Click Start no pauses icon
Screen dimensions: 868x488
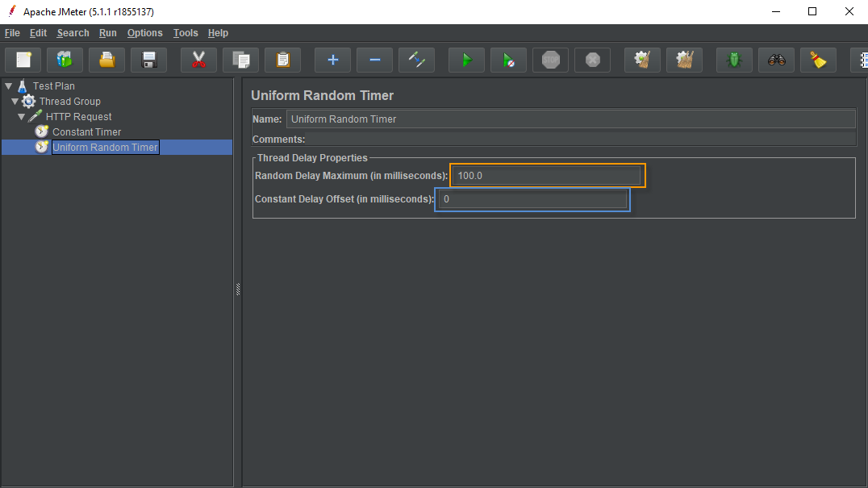pyautogui.click(x=508, y=60)
